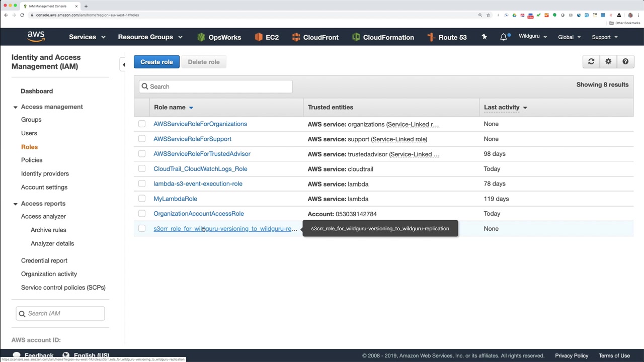
Task: Open the notifications bell icon
Action: tap(504, 37)
